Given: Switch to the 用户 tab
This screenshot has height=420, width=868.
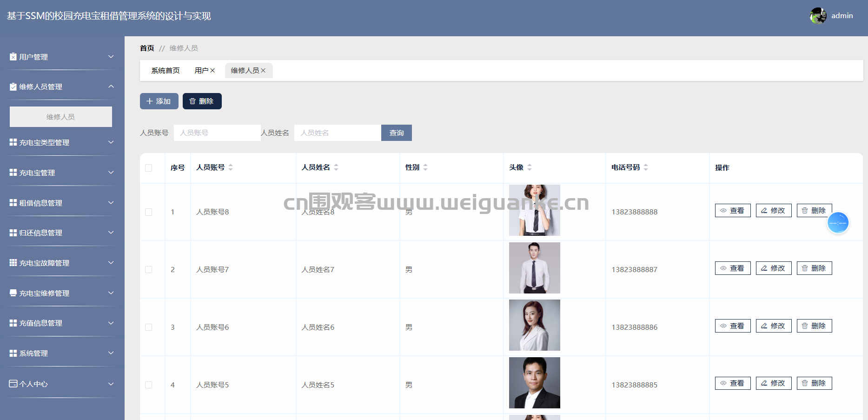Looking at the screenshot, I should 202,70.
